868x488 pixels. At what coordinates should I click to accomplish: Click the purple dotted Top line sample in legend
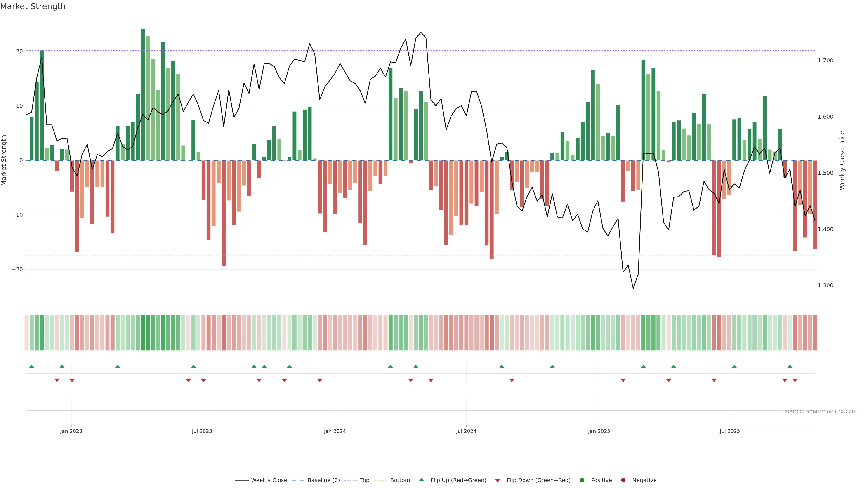coord(351,480)
